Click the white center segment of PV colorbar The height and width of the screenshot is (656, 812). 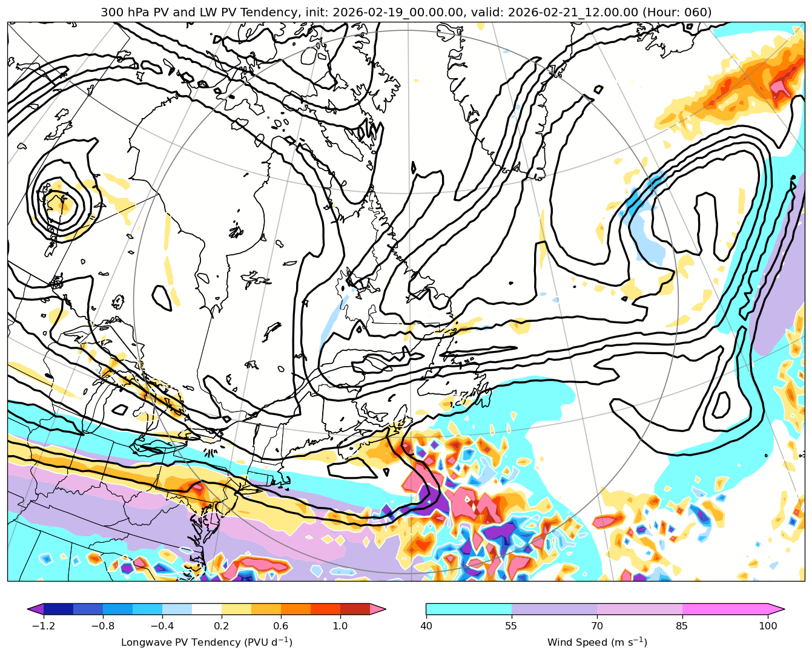206,609
